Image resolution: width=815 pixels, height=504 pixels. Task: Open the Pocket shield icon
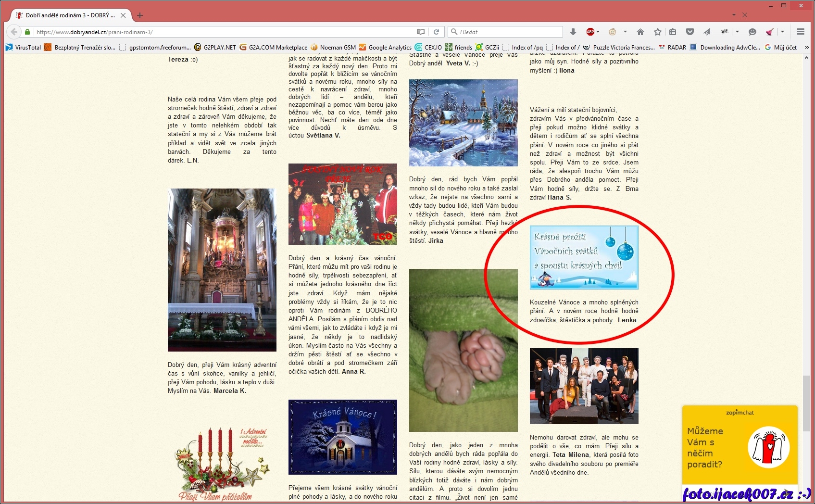[690, 32]
